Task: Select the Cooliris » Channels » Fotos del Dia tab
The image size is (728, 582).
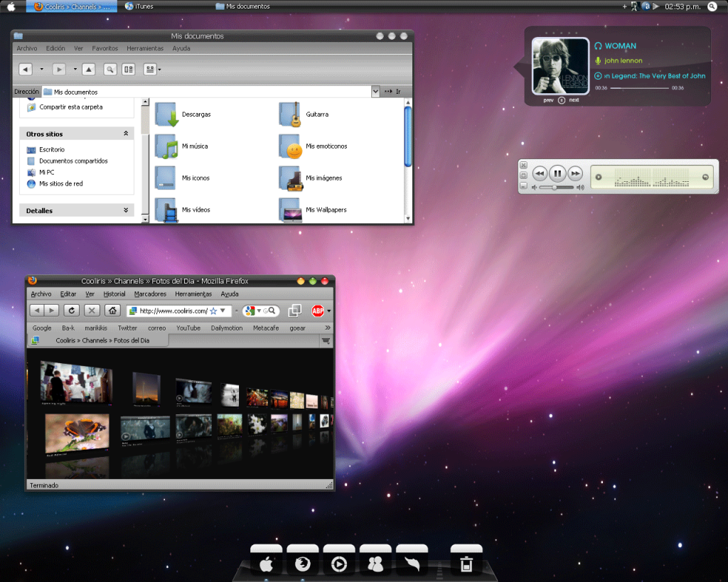Action: (x=97, y=340)
